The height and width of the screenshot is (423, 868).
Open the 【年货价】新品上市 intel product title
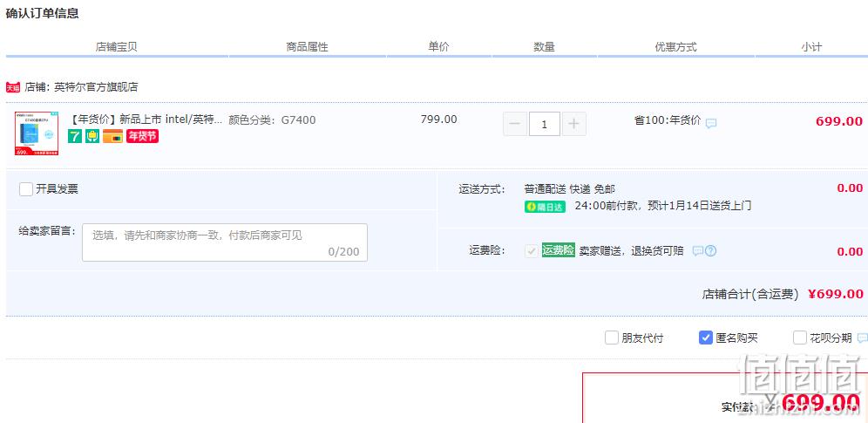tap(146, 119)
